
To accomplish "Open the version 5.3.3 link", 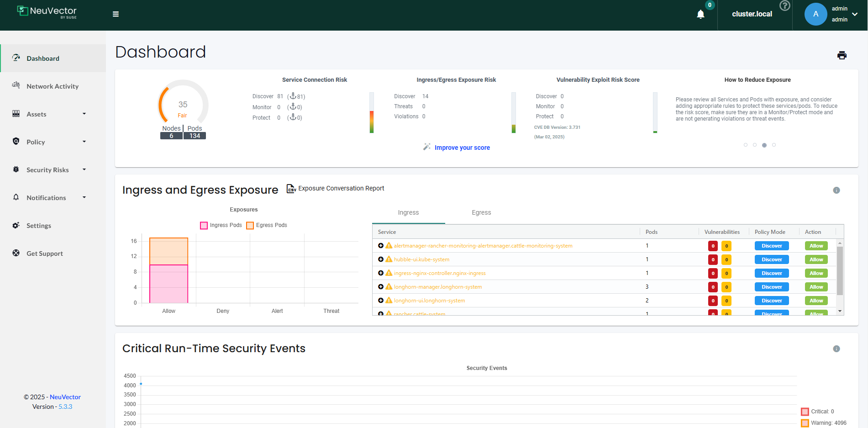I will tap(65, 407).
